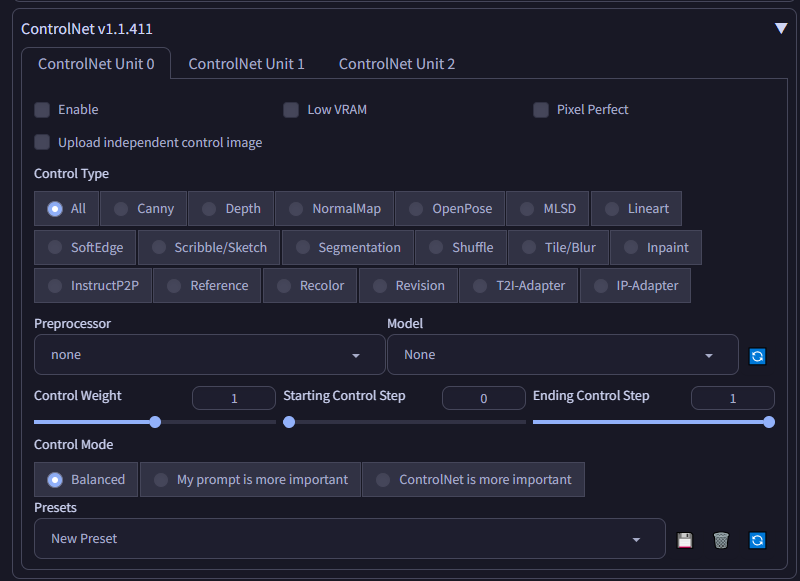Check the Pixel Perfect option
Viewport: 800px width, 581px height.
541,109
